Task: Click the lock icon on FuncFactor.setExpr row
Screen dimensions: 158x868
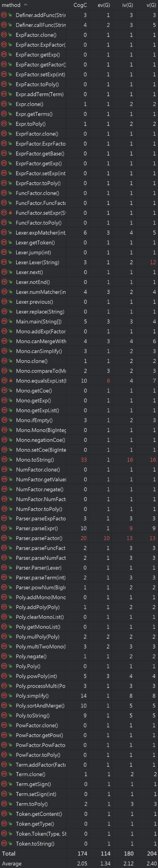Action: [x=10, y=213]
